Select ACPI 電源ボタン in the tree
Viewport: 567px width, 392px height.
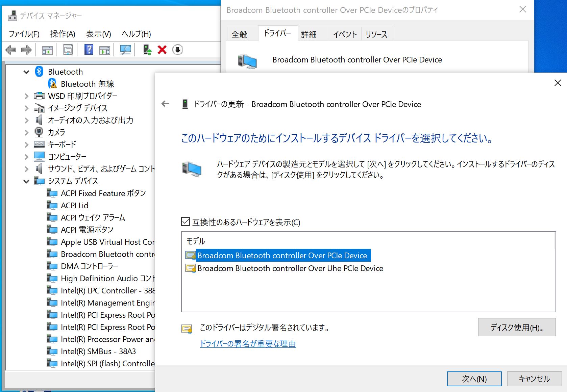click(x=87, y=230)
